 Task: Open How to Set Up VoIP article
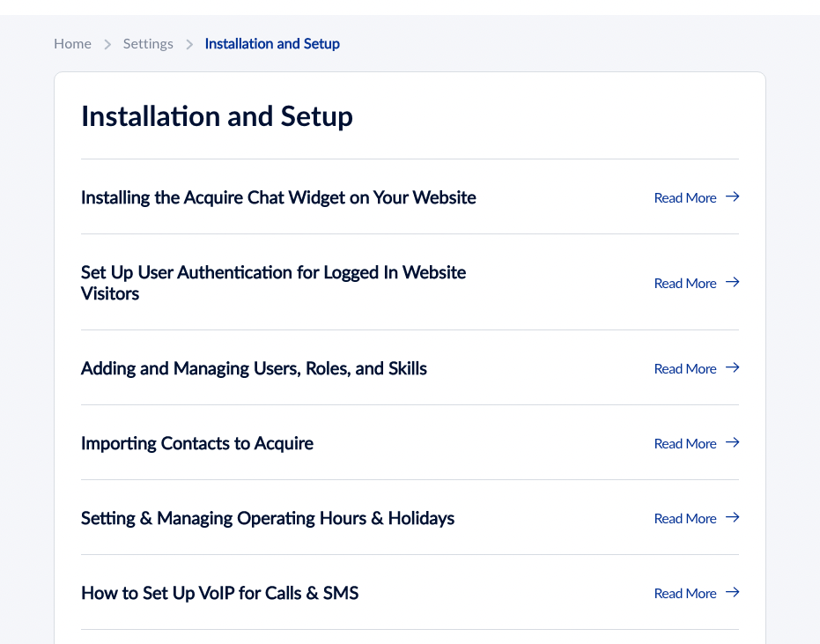[x=219, y=593]
